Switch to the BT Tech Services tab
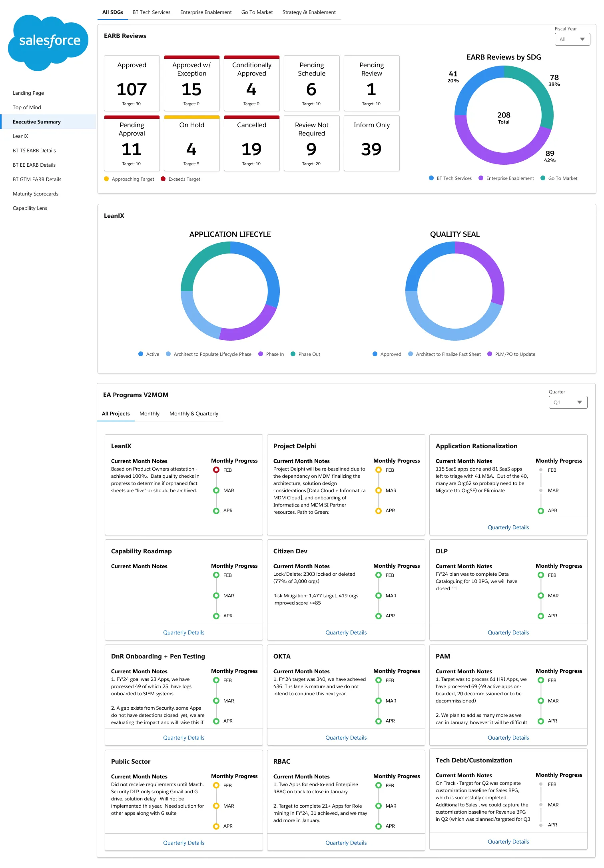Viewport: 604px width, 868px height. (151, 12)
